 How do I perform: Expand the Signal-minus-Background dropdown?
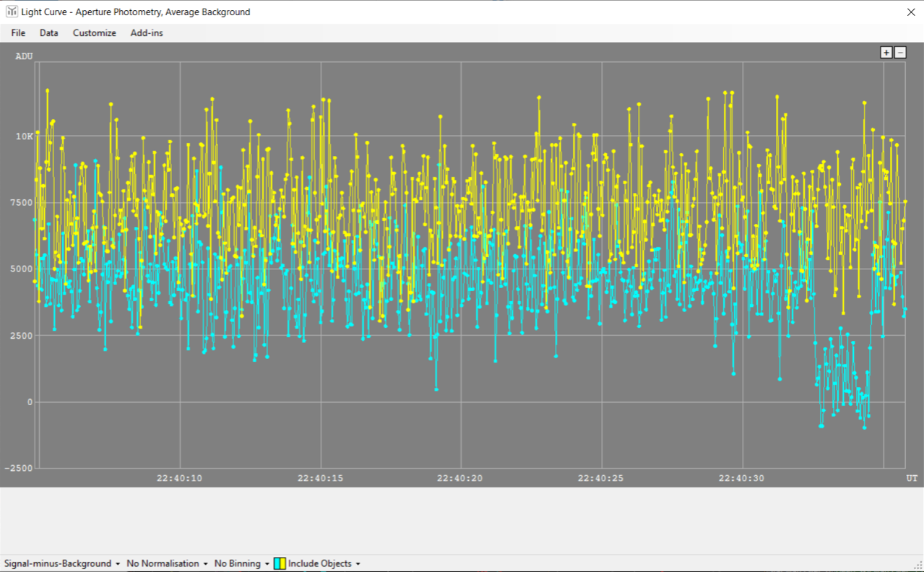point(62,563)
